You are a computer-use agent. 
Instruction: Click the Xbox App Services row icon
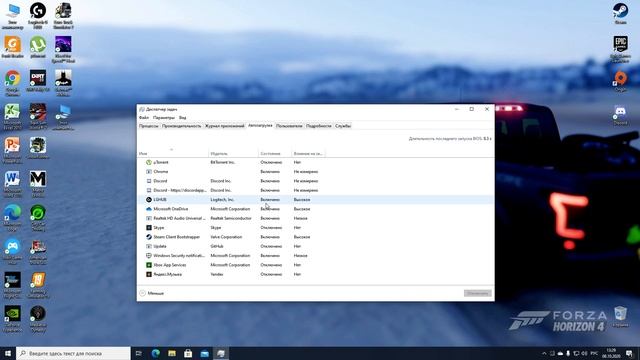[x=149, y=265]
